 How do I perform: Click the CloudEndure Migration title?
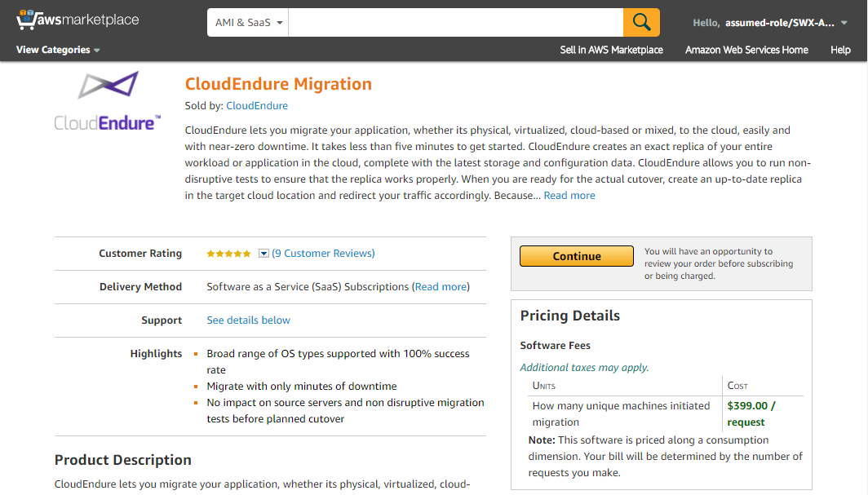click(278, 83)
